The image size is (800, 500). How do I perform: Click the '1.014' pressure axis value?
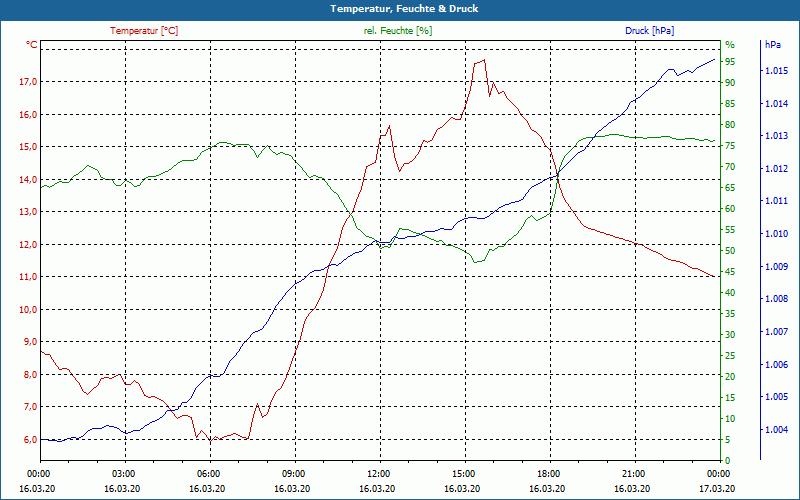tap(777, 104)
